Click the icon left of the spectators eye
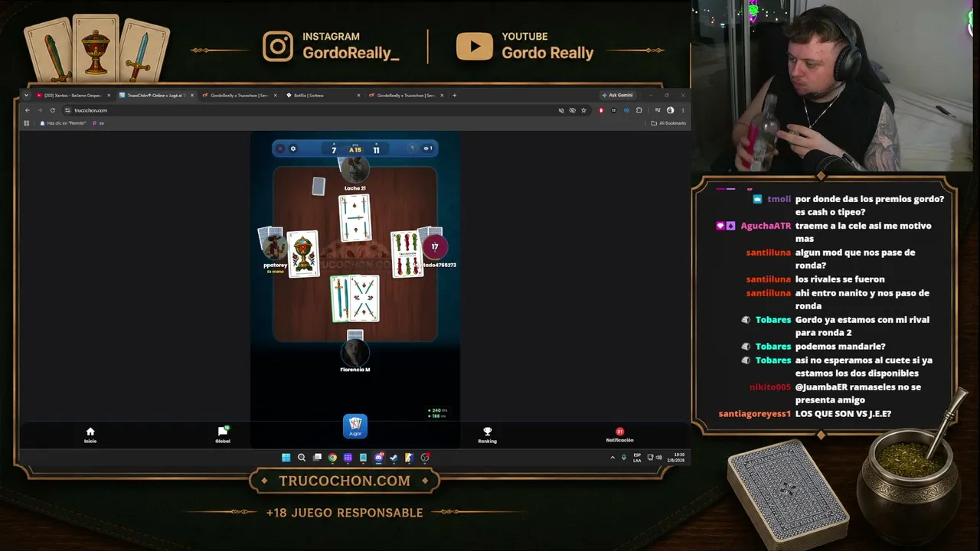This screenshot has width=980, height=551. pos(412,148)
